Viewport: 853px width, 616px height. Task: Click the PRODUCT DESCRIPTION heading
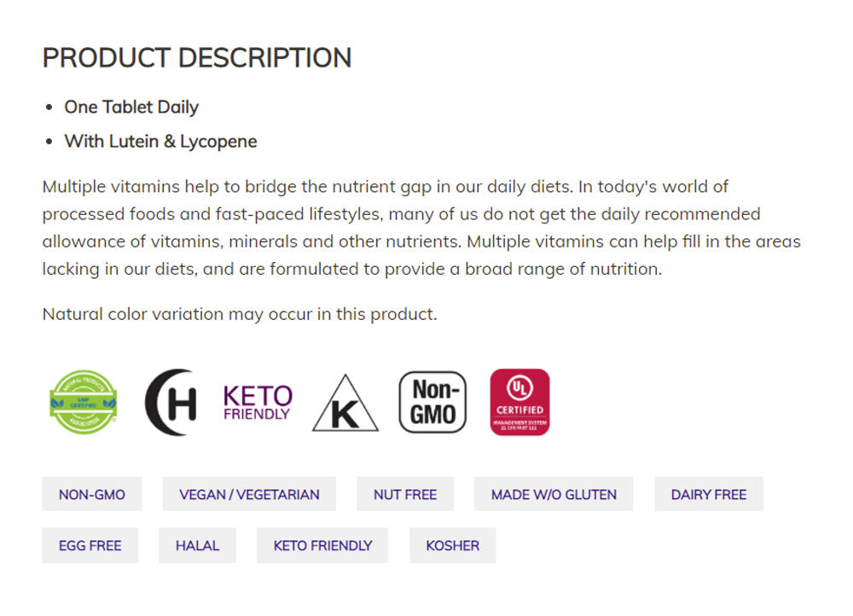197,58
